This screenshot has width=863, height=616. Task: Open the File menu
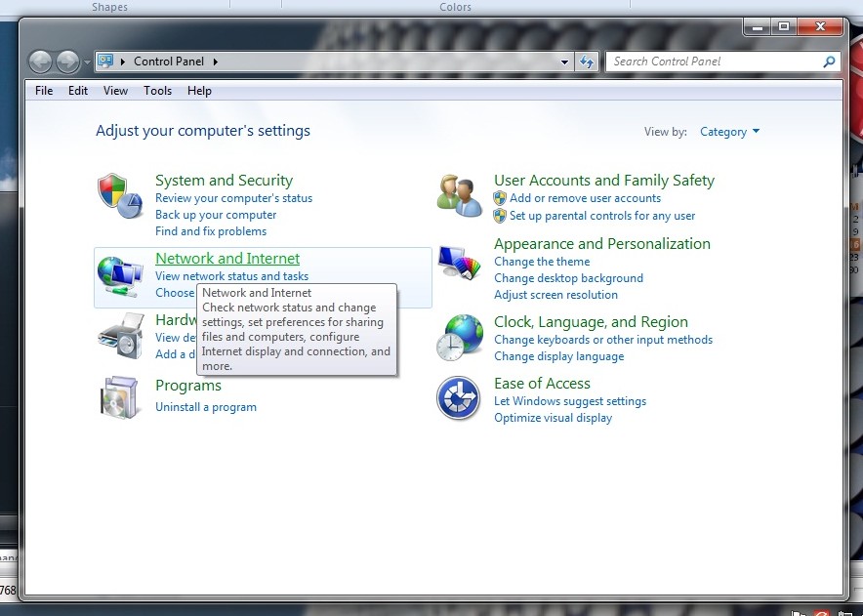click(x=44, y=91)
